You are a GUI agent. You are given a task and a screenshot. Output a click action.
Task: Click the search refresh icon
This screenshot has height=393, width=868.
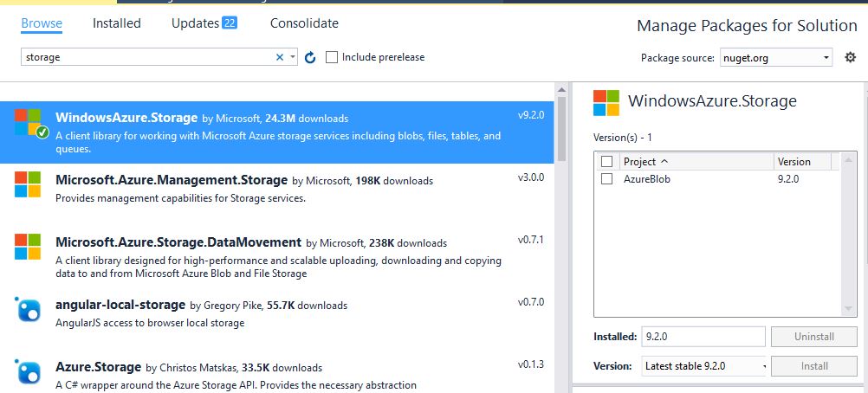(310, 57)
